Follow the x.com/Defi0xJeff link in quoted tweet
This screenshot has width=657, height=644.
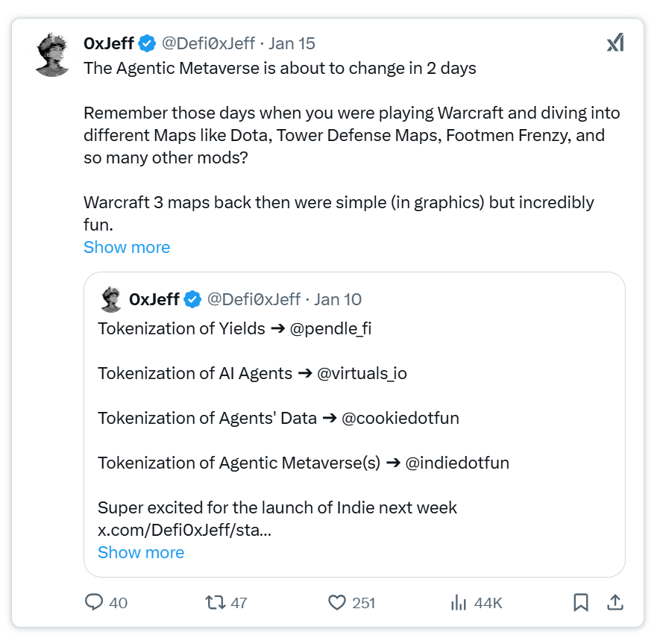184,531
